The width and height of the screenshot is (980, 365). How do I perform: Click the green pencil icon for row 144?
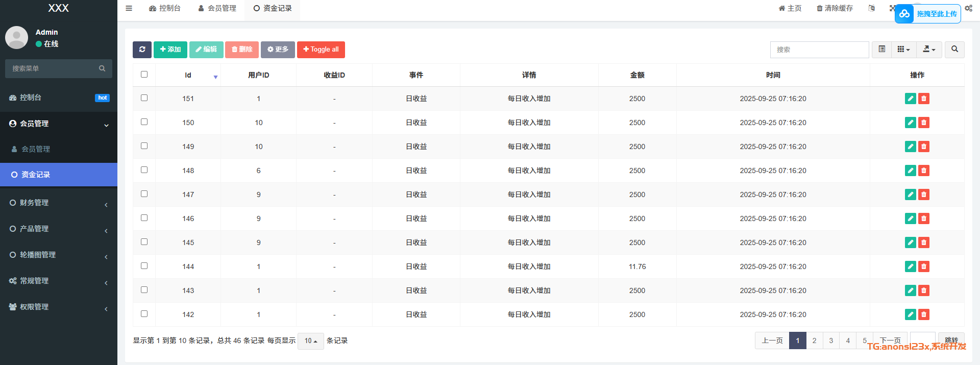pos(910,266)
